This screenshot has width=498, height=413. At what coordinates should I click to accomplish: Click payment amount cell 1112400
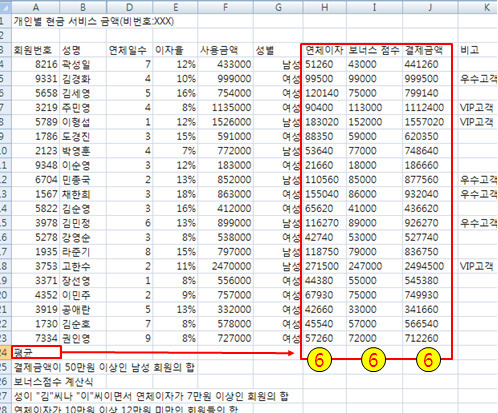(430, 108)
